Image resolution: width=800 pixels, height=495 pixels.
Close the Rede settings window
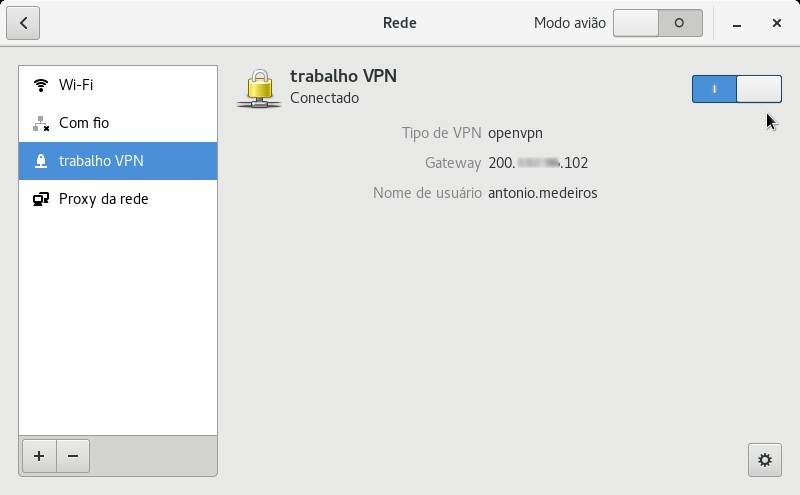[777, 23]
